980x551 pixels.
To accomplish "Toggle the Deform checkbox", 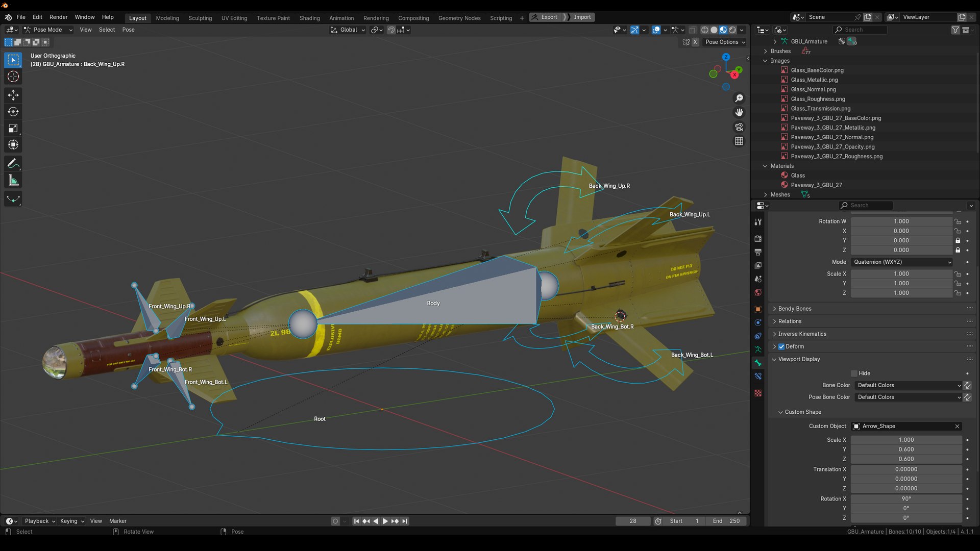I will pos(781,346).
